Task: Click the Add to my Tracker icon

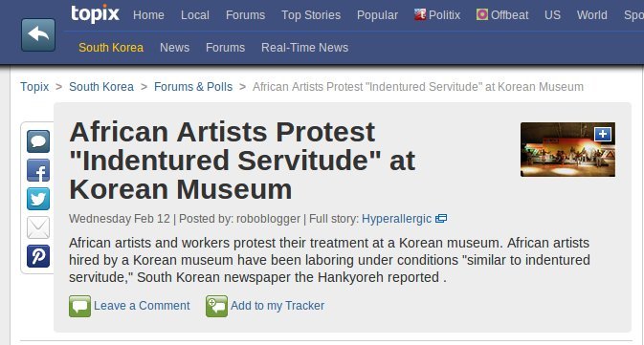Action: click(x=216, y=306)
